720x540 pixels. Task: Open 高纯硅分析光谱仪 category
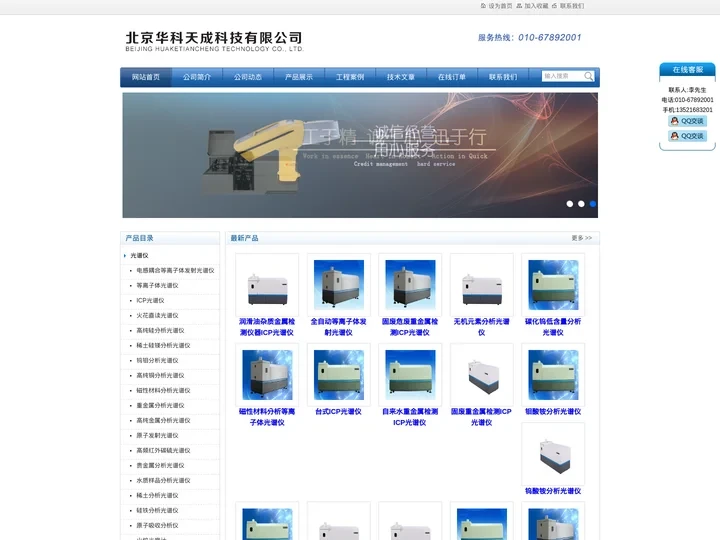pyautogui.click(x=160, y=331)
